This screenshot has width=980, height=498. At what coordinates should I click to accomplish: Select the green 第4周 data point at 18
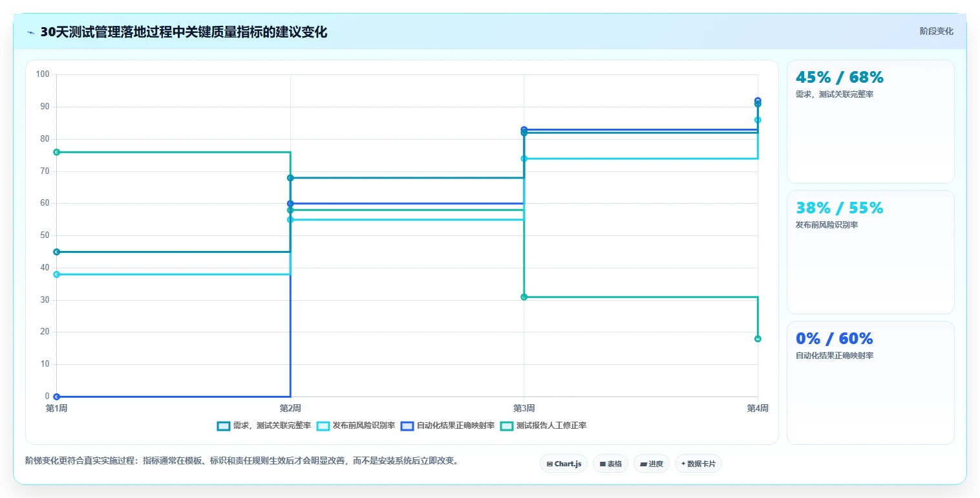tap(758, 339)
